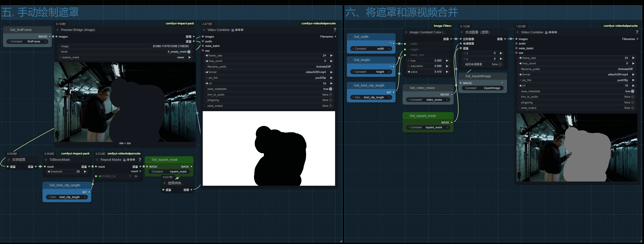Click the Filenames output port on left Video Combine
Screen dimensions: 644x244
pyautogui.click(x=335, y=37)
